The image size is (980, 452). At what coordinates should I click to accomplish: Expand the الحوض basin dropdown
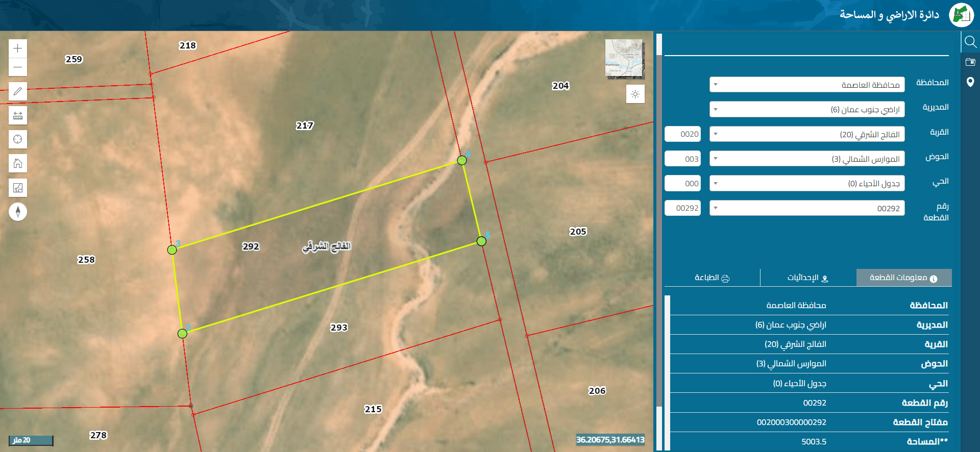click(807, 159)
